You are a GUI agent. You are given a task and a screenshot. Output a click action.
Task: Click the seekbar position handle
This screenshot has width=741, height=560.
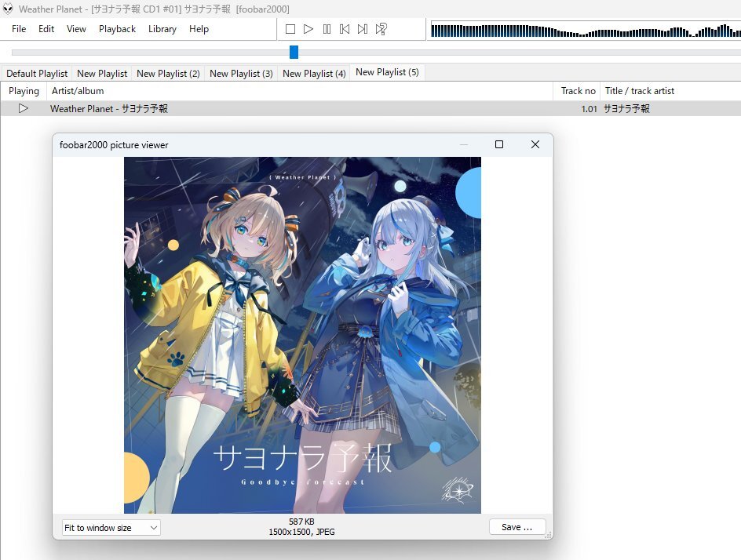point(294,52)
